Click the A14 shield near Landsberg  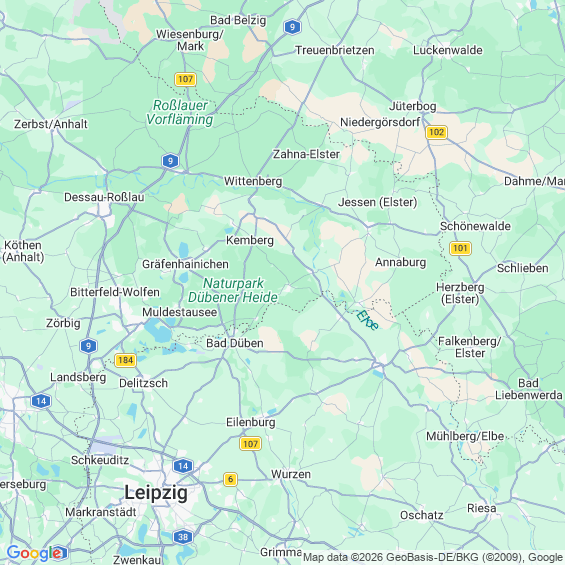[x=41, y=401]
